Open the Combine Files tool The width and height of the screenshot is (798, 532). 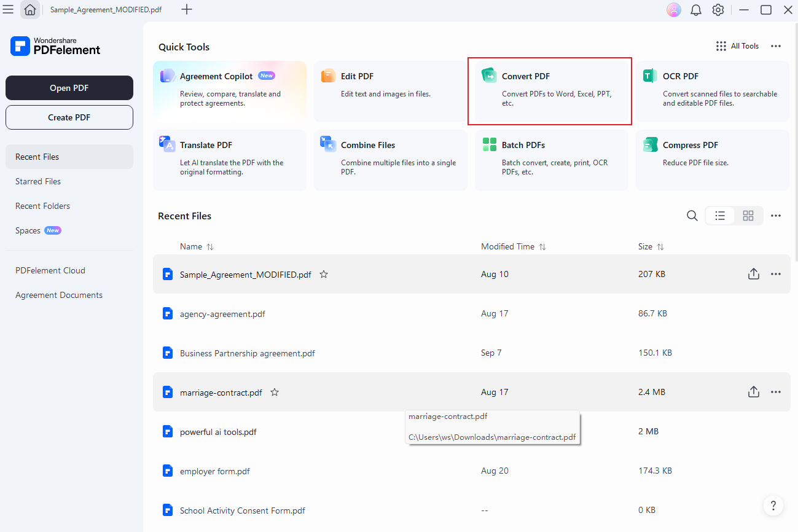coord(391,160)
